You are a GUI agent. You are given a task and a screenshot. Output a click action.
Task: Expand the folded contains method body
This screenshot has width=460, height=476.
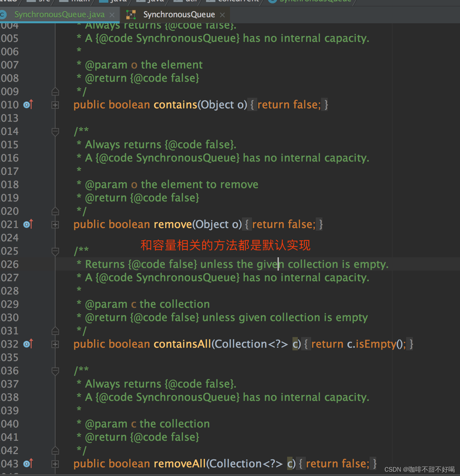[55, 105]
